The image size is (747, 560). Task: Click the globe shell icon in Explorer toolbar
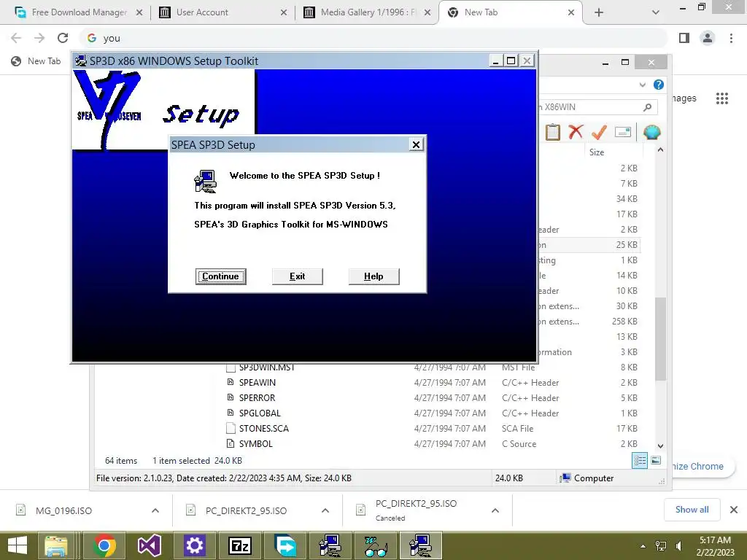coord(651,132)
